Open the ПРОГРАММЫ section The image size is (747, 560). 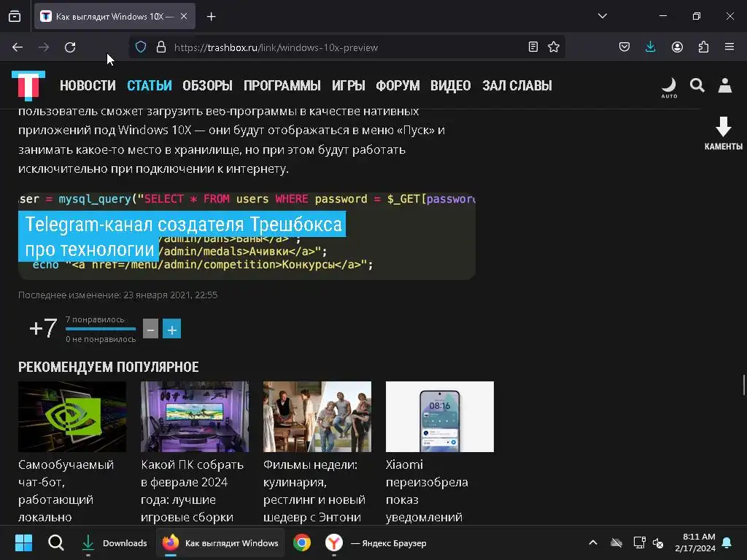(x=282, y=86)
